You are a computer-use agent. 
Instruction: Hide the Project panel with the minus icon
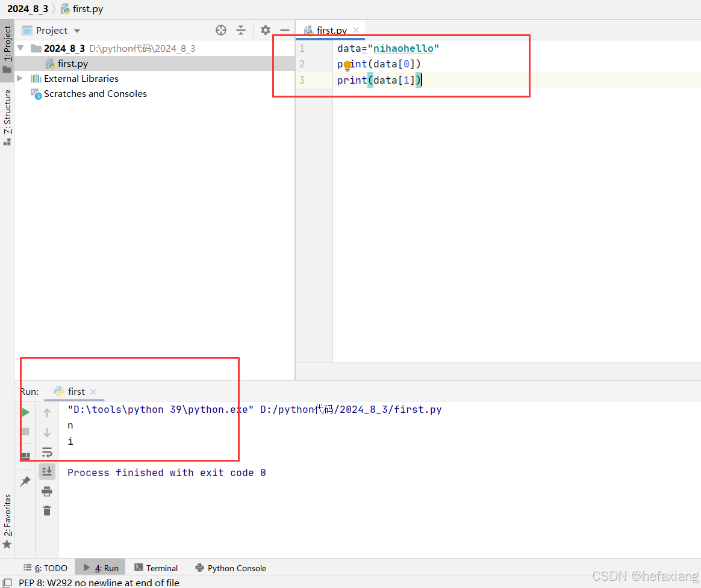pyautogui.click(x=285, y=30)
